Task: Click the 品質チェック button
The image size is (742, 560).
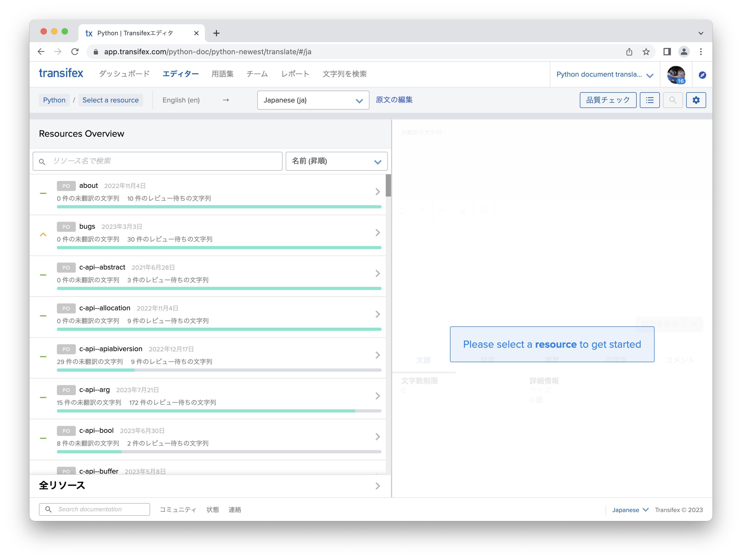Action: tap(607, 100)
